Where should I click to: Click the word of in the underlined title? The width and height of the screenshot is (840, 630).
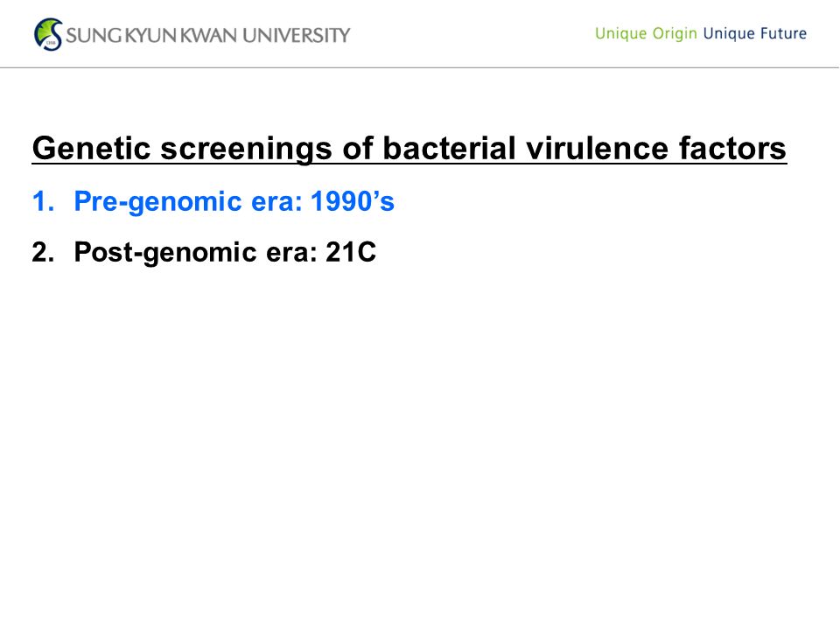(357, 148)
